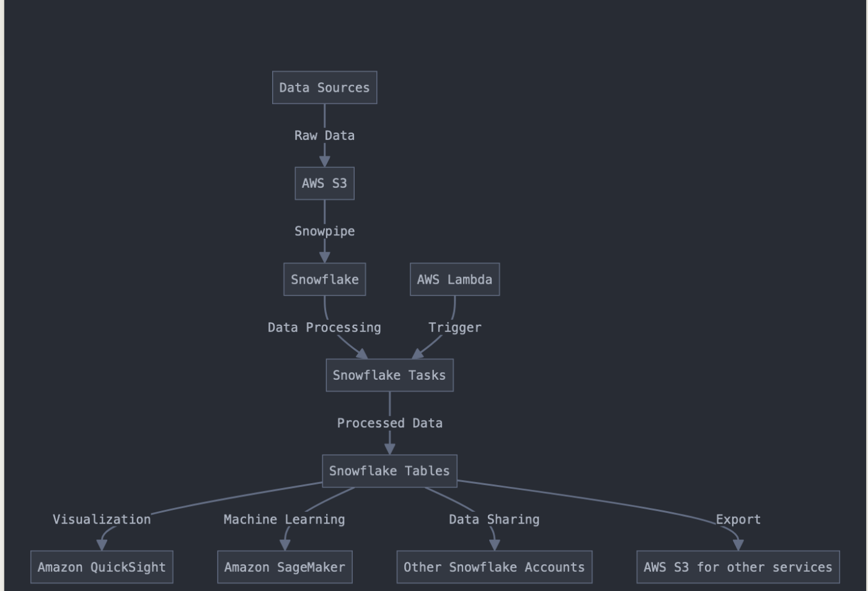Select the Processed Data edge label
The height and width of the screenshot is (591, 868).
point(389,423)
